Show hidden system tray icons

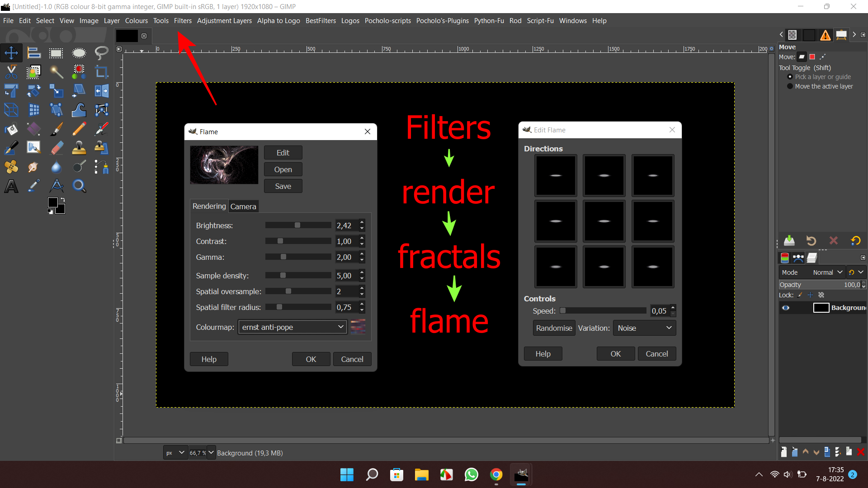click(x=759, y=475)
